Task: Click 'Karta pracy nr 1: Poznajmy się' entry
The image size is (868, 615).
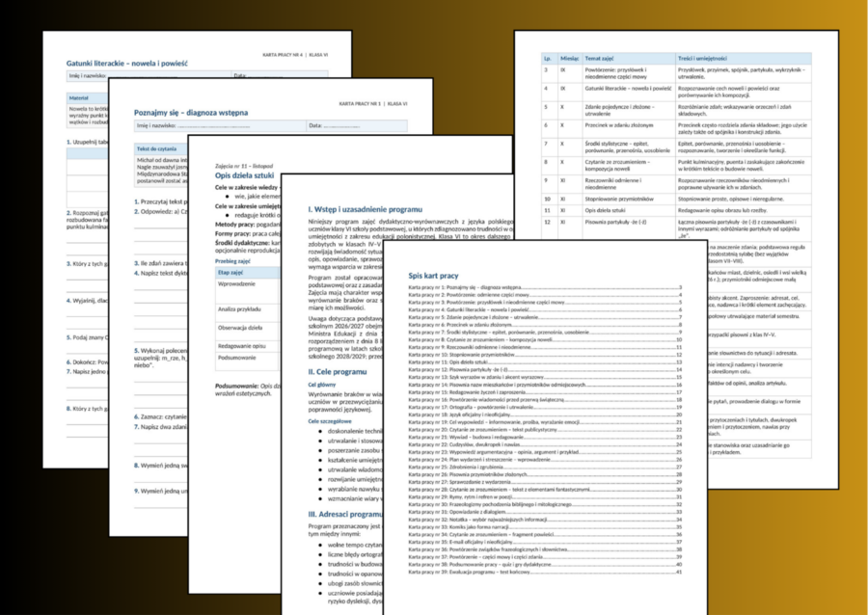Action: click(x=545, y=287)
